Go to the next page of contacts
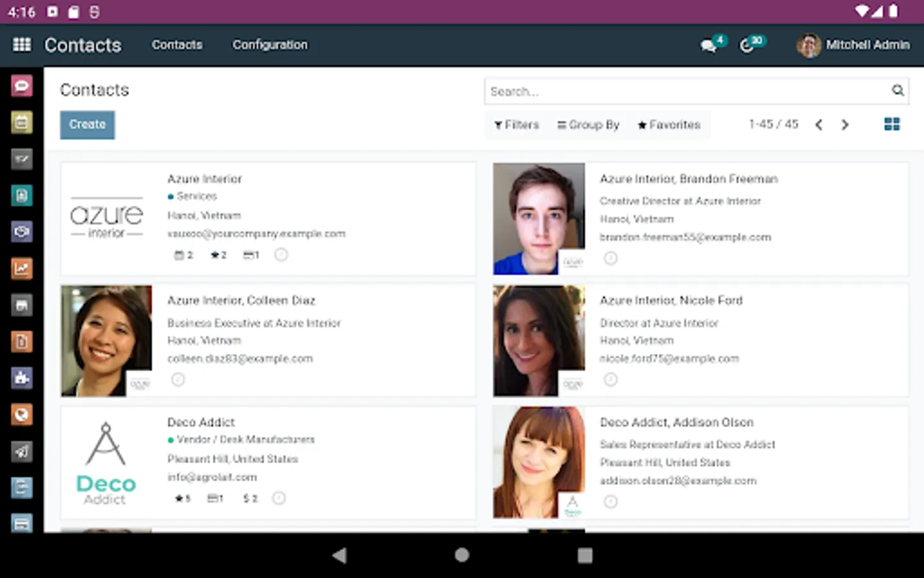Image resolution: width=924 pixels, height=578 pixels. pyautogui.click(x=845, y=125)
